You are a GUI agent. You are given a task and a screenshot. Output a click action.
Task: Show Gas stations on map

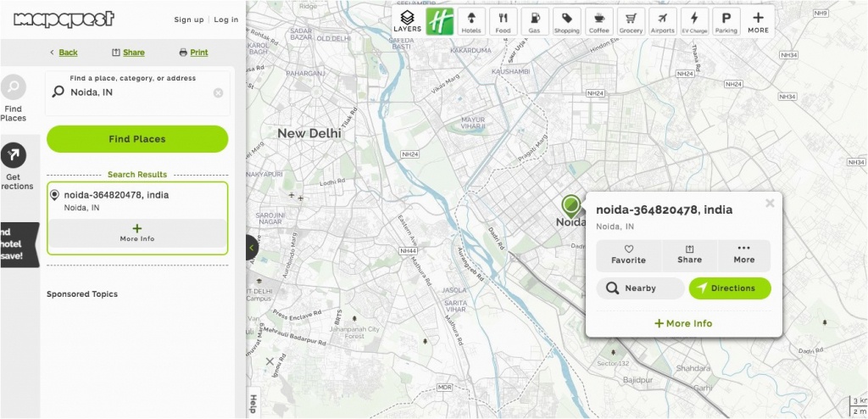pos(534,21)
